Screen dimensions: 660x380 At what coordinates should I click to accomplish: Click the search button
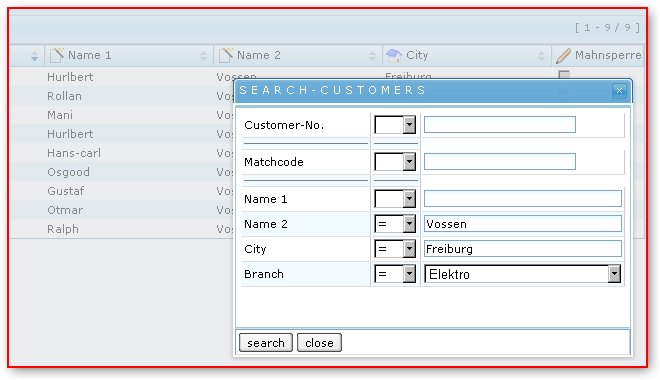[x=266, y=343]
